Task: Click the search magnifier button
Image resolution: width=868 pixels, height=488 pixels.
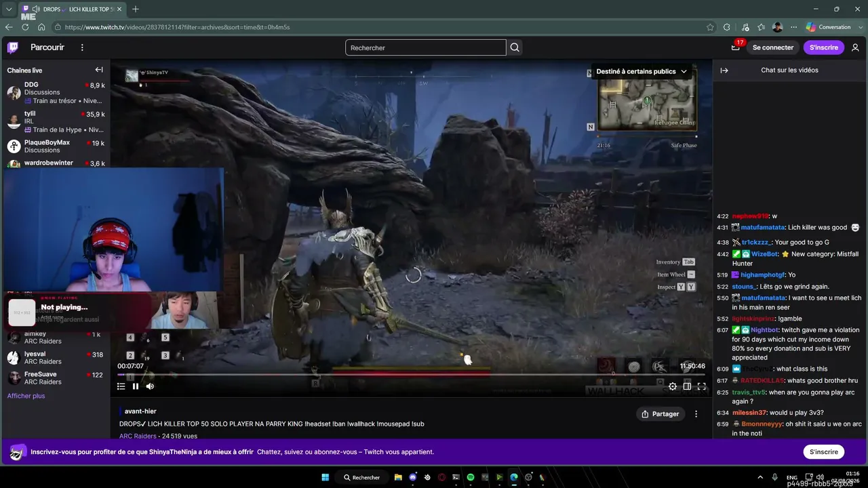Action: [x=515, y=47]
